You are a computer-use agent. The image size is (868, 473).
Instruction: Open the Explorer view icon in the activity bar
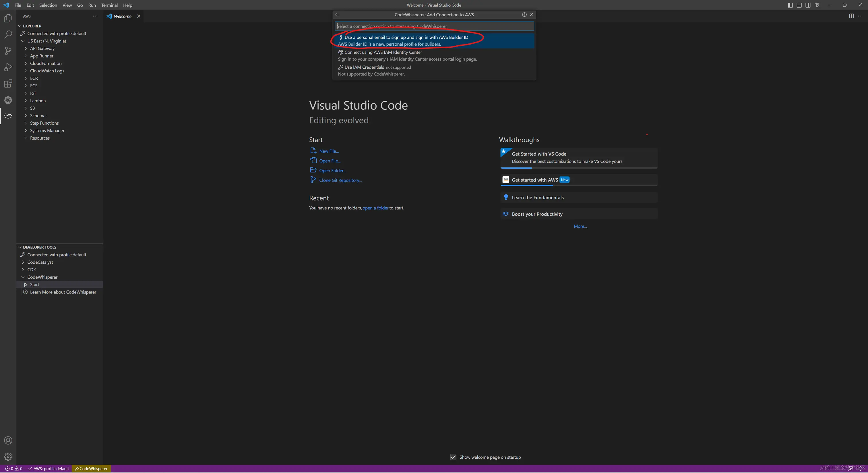[8, 18]
